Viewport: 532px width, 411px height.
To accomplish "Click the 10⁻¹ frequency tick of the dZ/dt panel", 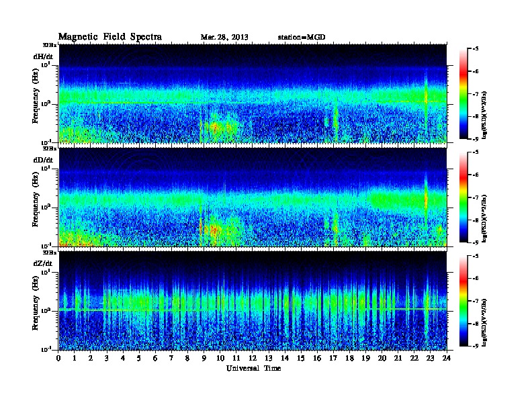I will 46,349.
